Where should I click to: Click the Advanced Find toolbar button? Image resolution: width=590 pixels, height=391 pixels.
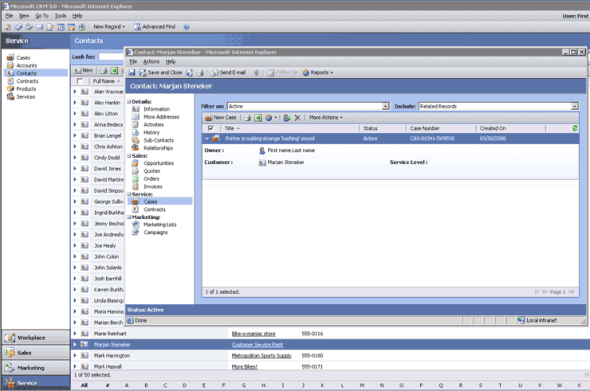click(155, 27)
